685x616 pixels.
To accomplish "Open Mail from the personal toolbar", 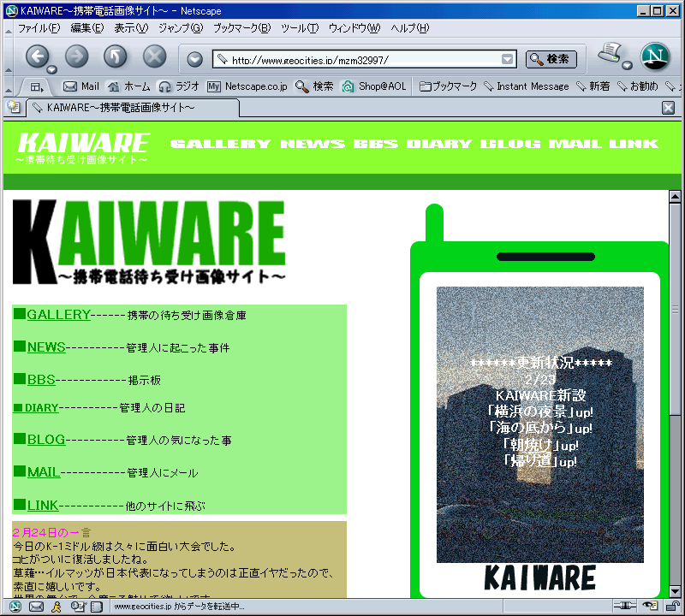I will [x=81, y=86].
